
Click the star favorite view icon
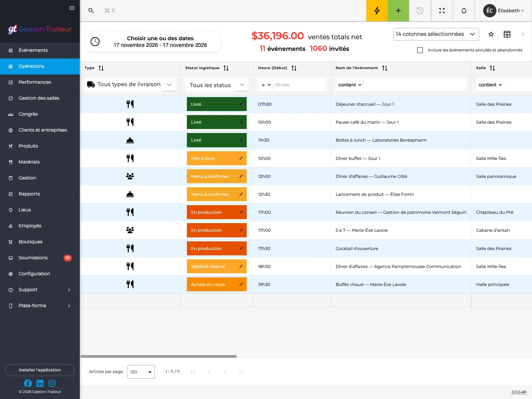coord(491,34)
